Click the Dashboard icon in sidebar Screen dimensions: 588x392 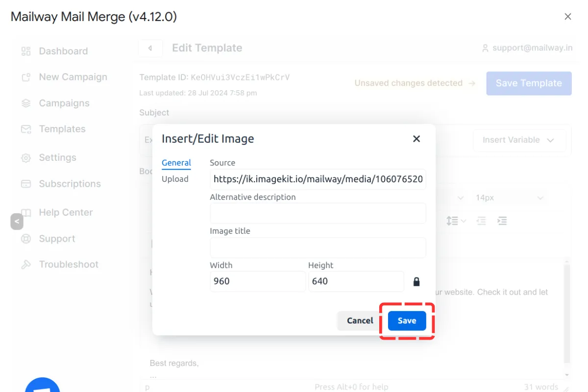pyautogui.click(x=26, y=51)
